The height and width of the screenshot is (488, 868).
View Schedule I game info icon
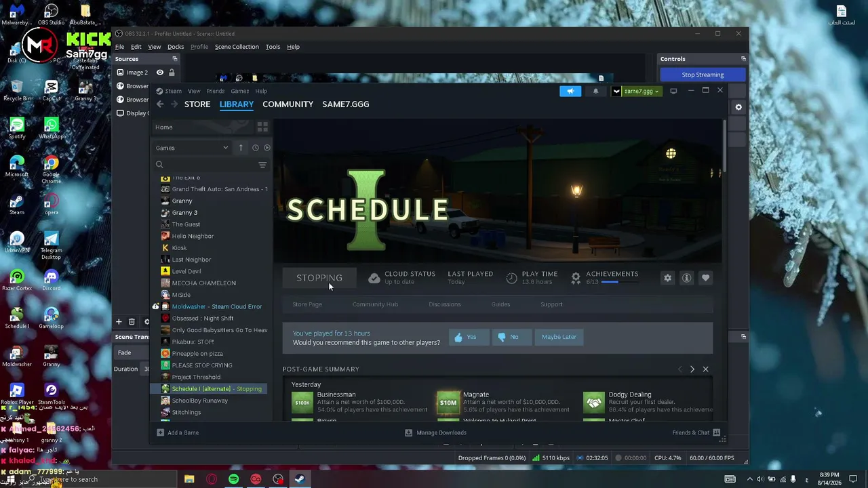pos(687,278)
